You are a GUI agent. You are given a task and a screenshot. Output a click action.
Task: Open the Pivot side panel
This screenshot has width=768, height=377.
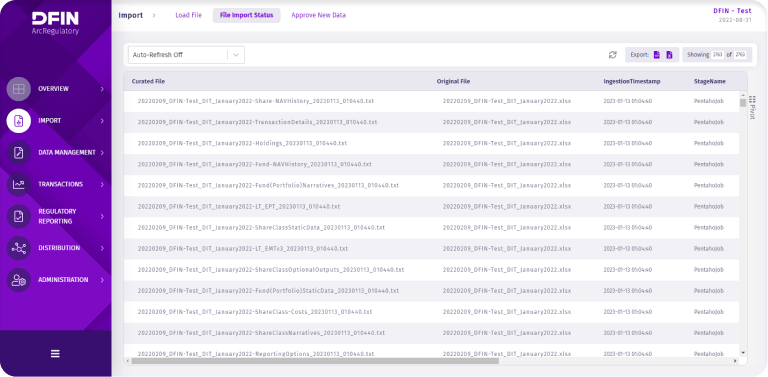pos(752,107)
